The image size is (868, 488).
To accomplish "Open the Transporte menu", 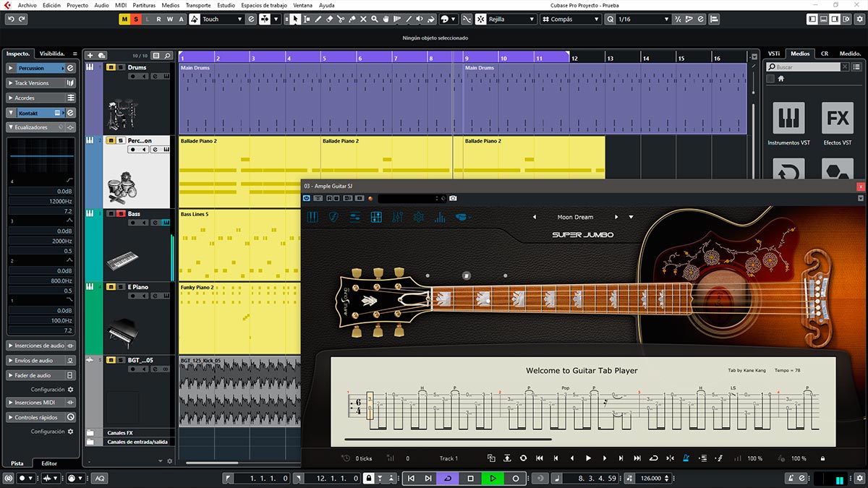I will pyautogui.click(x=198, y=5).
